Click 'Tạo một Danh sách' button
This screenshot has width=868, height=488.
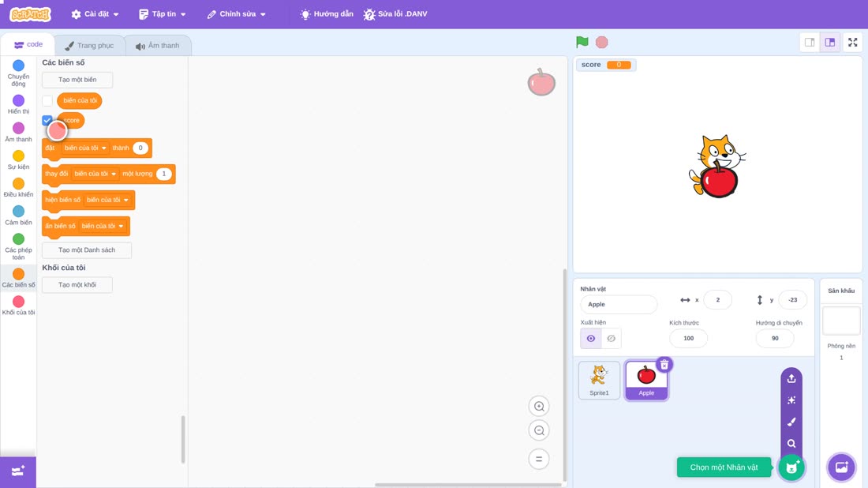(87, 250)
